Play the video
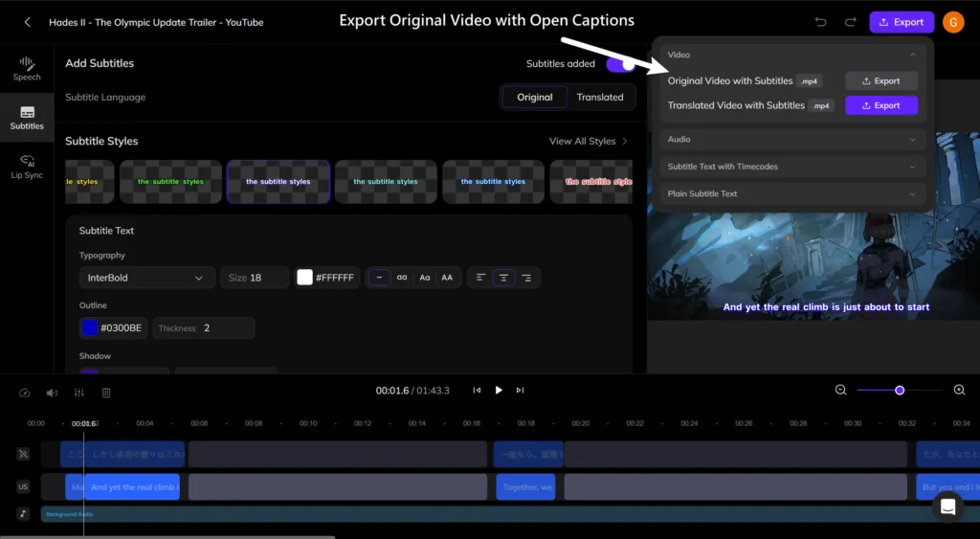 coord(499,391)
